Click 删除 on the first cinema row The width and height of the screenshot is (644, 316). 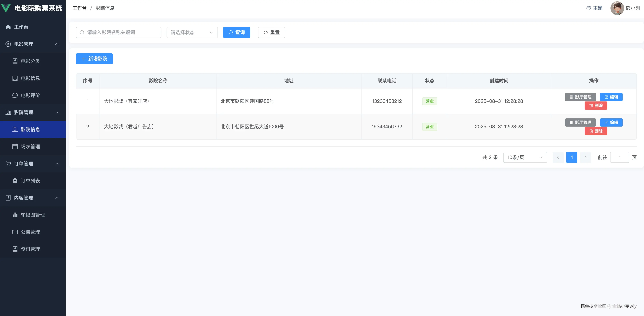tap(596, 105)
